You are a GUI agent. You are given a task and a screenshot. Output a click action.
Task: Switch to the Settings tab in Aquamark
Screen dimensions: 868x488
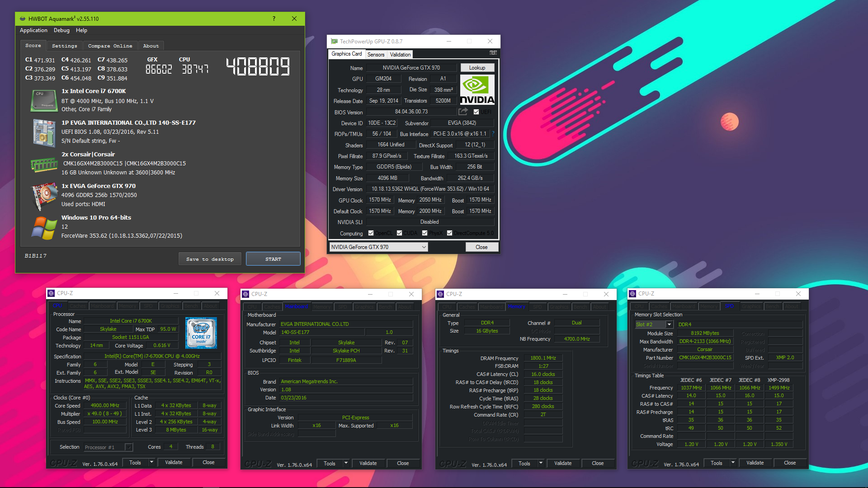(x=64, y=46)
